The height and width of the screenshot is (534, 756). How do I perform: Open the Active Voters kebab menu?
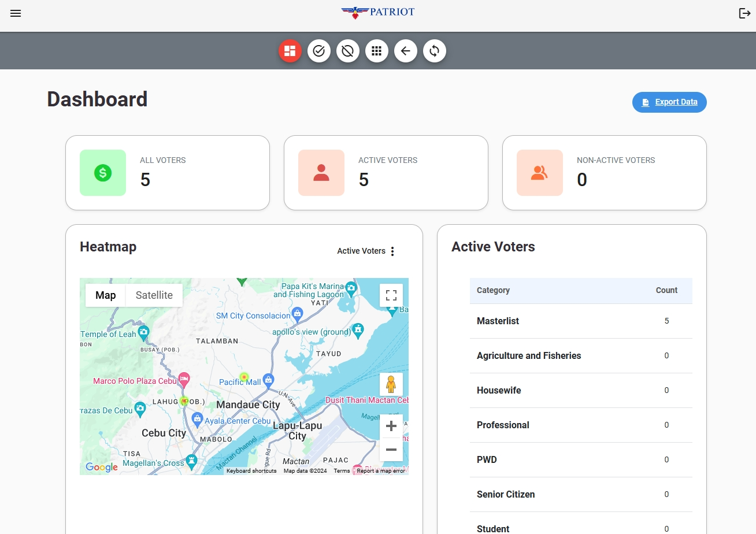[392, 251]
